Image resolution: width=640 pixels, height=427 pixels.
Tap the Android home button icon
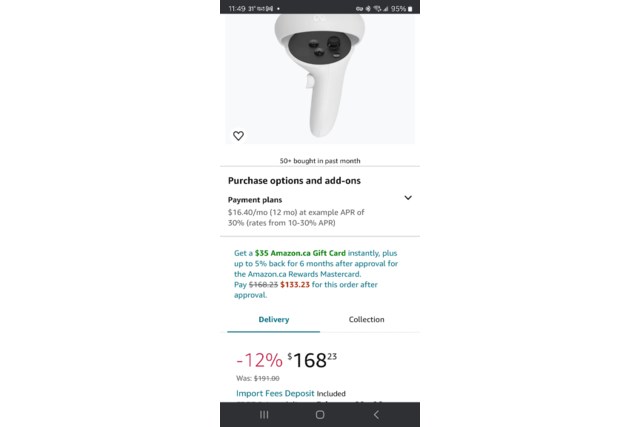(x=320, y=415)
